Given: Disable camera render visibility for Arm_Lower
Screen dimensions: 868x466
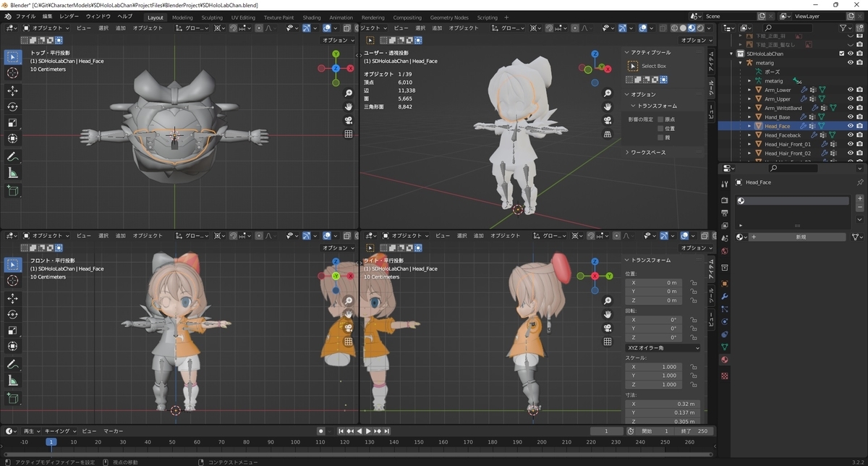Looking at the screenshot, I should tap(859, 89).
